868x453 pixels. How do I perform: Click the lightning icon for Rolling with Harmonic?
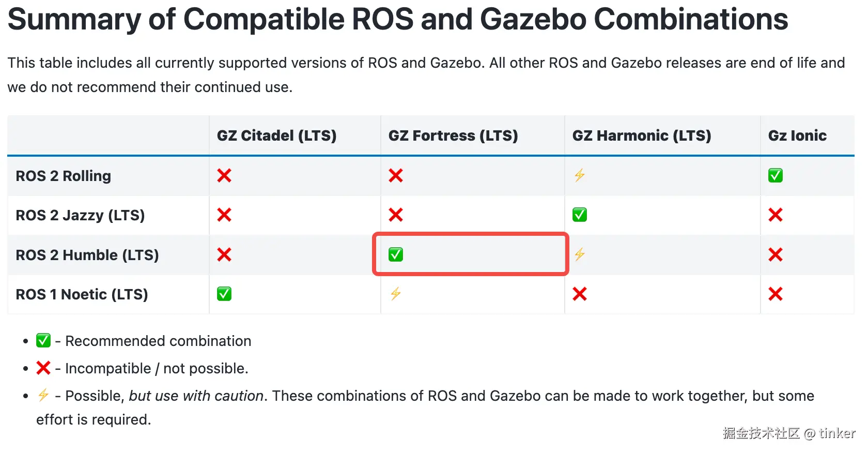coord(580,175)
